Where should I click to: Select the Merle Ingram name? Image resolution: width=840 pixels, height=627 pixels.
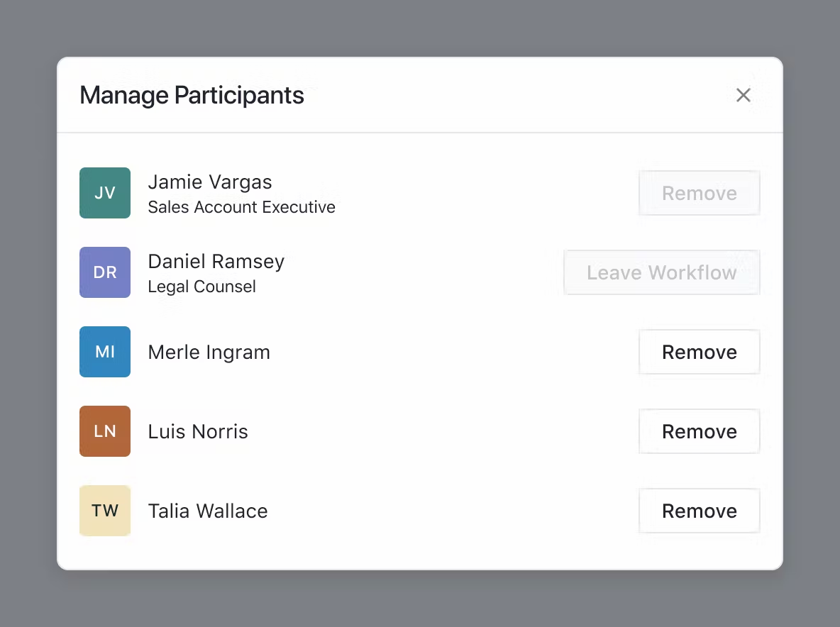(209, 352)
